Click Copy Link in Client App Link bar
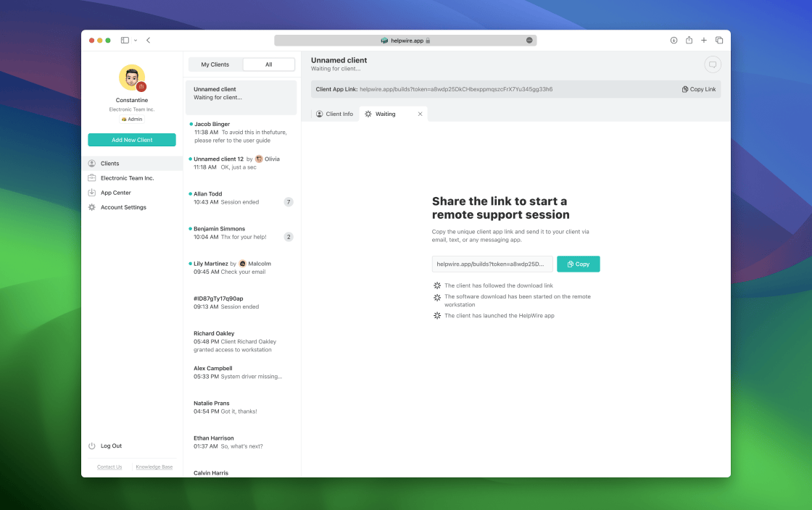The height and width of the screenshot is (510, 812). pyautogui.click(x=699, y=90)
